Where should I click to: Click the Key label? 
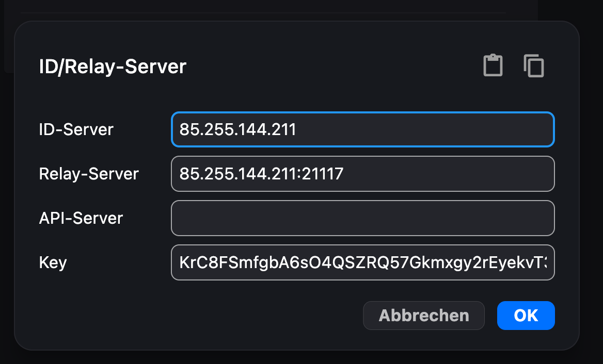click(53, 262)
